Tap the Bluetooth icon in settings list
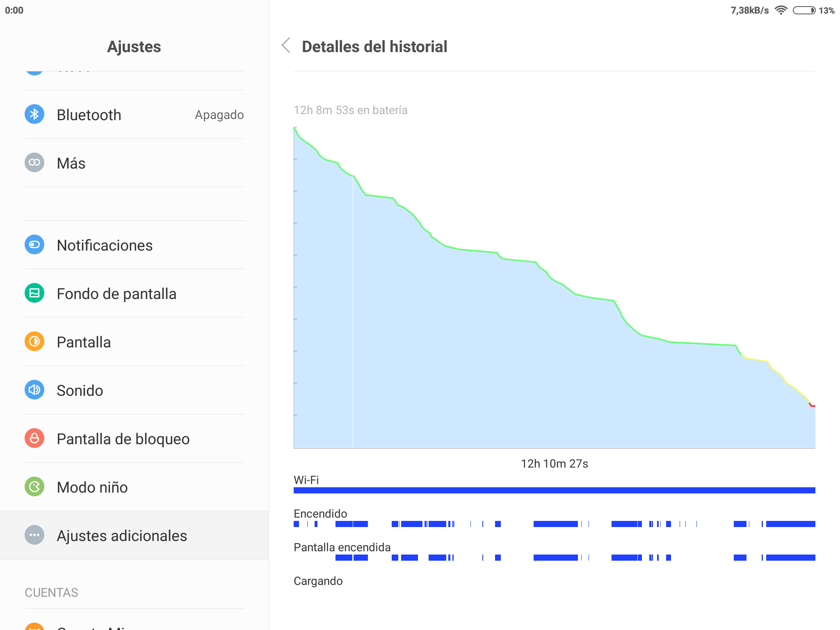This screenshot has height=630, width=840. point(34,114)
